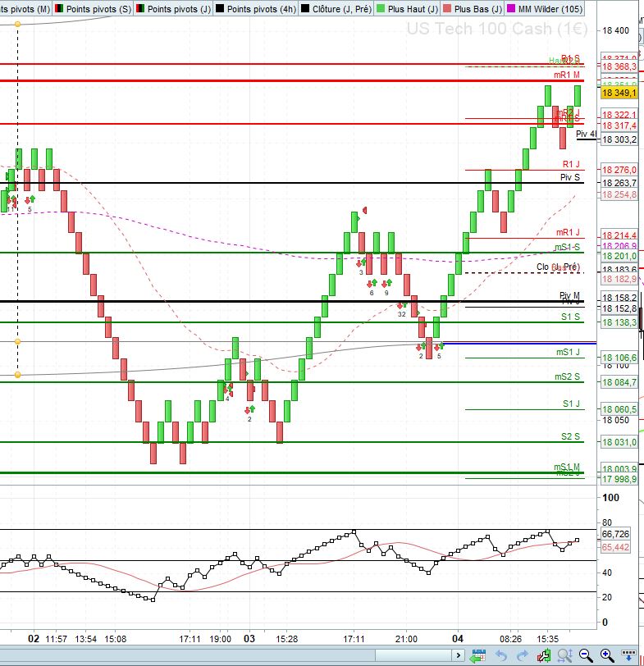Click the 15:35 time label
Viewport: 644px width, 666px height.
[547, 639]
